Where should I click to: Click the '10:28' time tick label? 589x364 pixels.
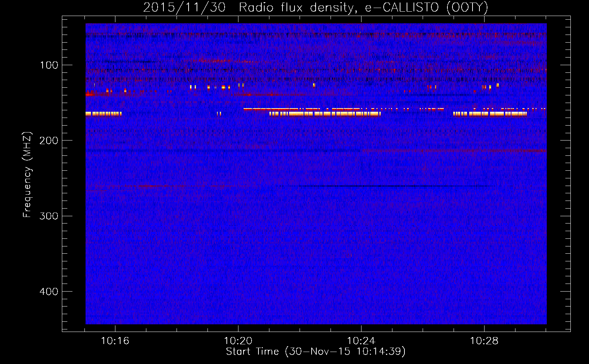(484, 341)
